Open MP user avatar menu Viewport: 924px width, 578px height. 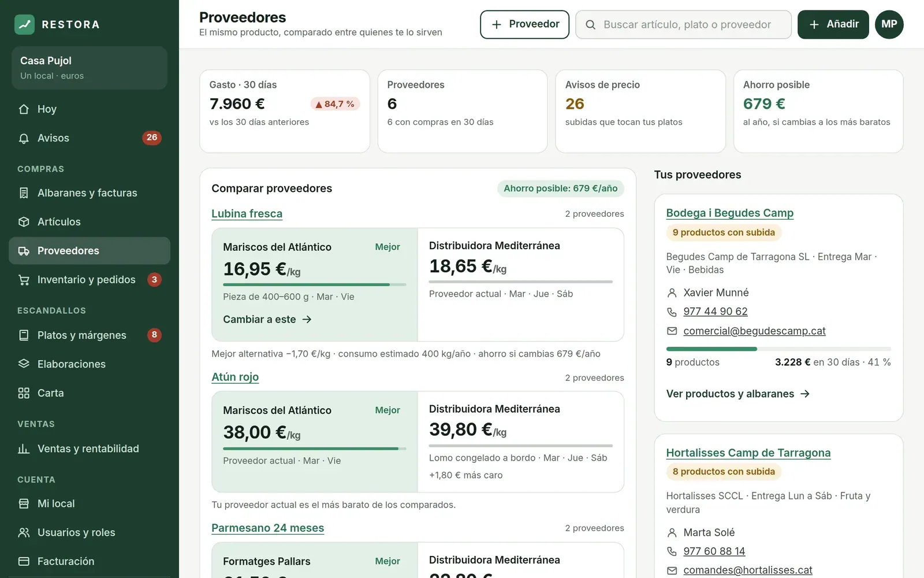[889, 24]
